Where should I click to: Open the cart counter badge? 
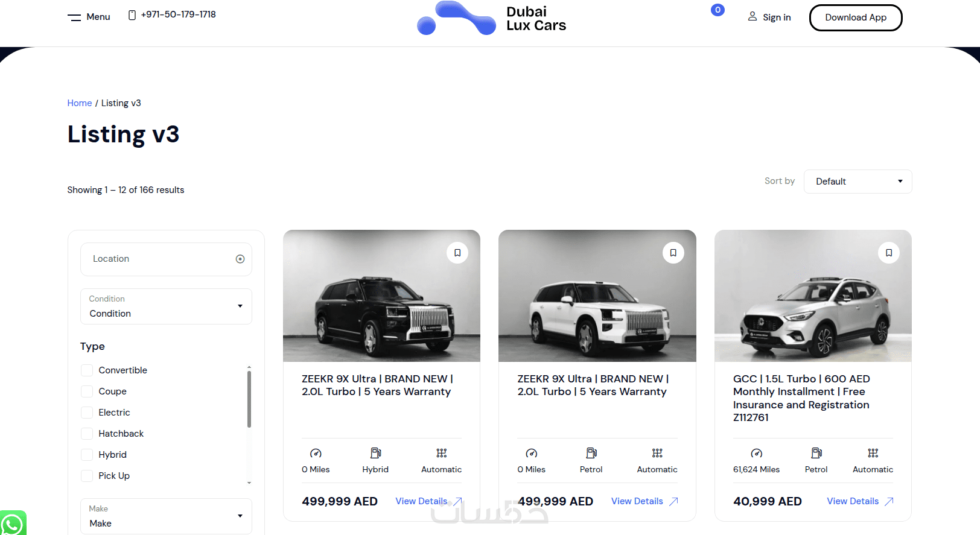pos(717,10)
